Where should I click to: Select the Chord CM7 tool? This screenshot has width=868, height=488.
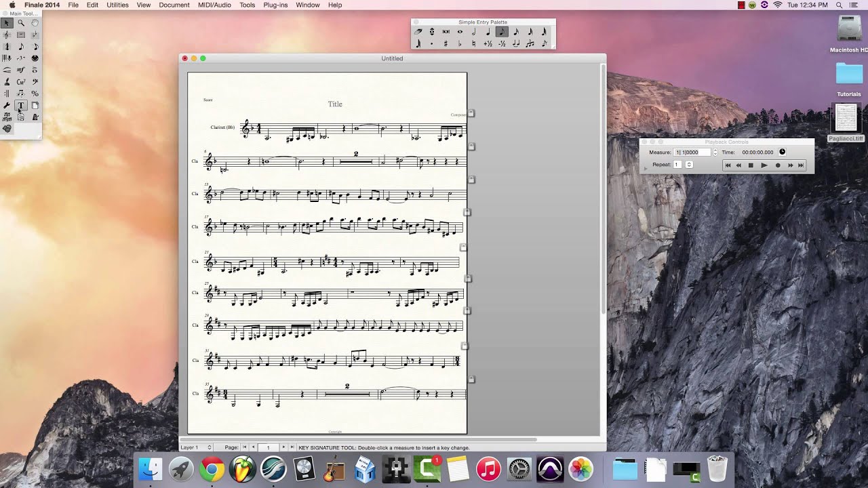point(21,81)
